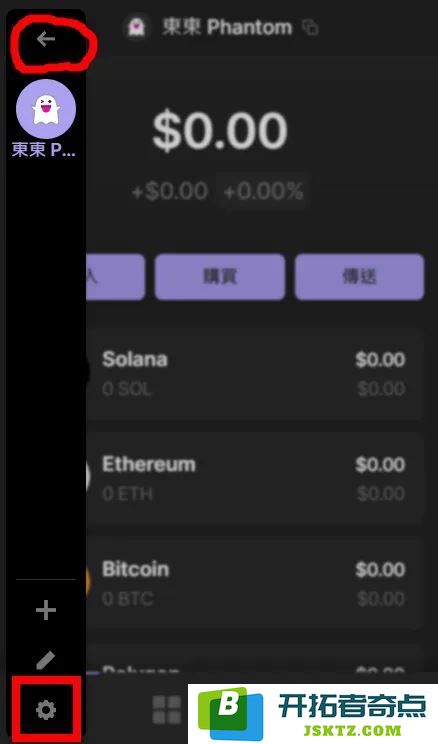Open the Bitcoin token row
Viewport: 438px width, 744px height.
[255, 583]
